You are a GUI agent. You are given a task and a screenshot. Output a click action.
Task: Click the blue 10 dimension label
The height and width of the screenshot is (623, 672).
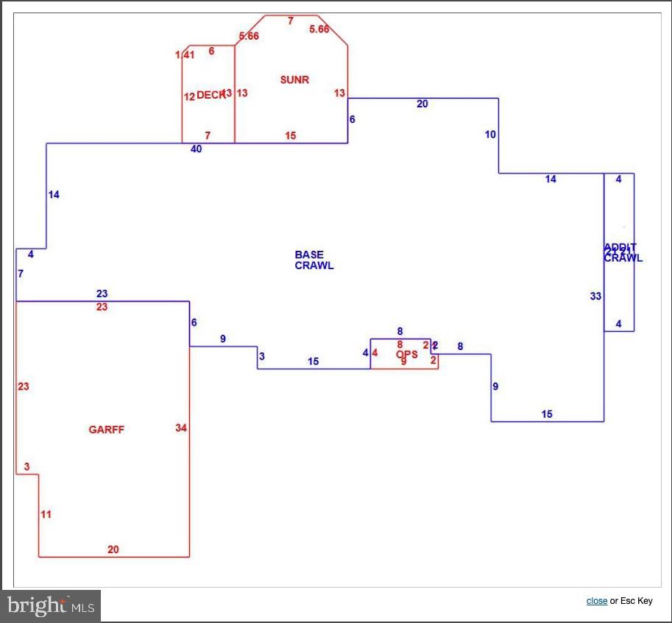click(x=490, y=135)
